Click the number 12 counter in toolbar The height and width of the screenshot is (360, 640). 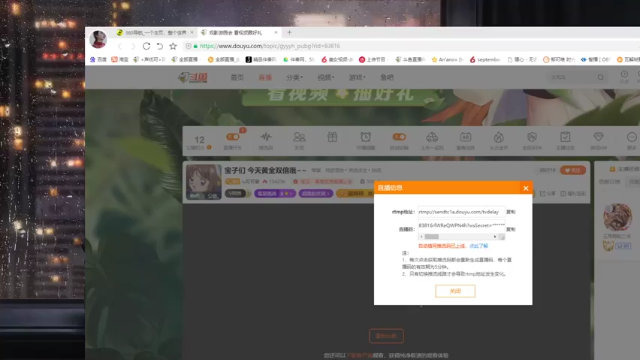pos(199,140)
